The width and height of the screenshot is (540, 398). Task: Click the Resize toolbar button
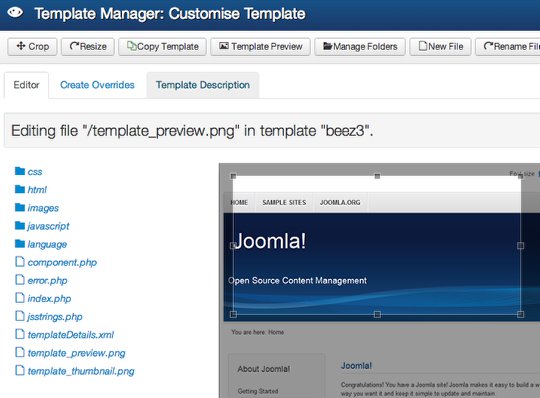pos(88,46)
